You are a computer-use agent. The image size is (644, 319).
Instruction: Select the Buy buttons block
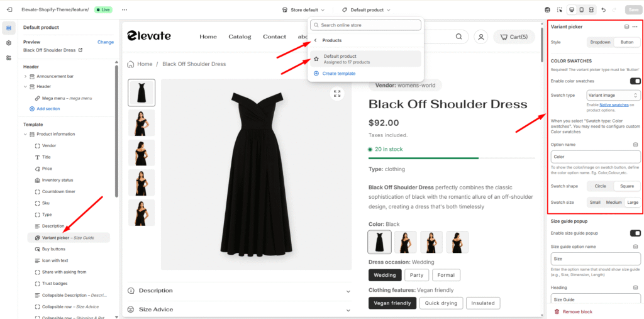click(53, 249)
